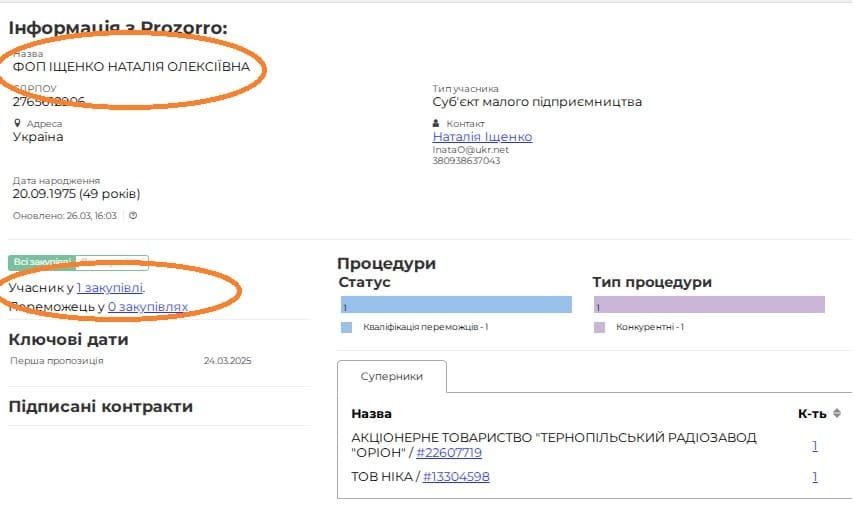This screenshot has width=855, height=525.
Task: Click the blue Статус bar
Action: click(x=455, y=306)
